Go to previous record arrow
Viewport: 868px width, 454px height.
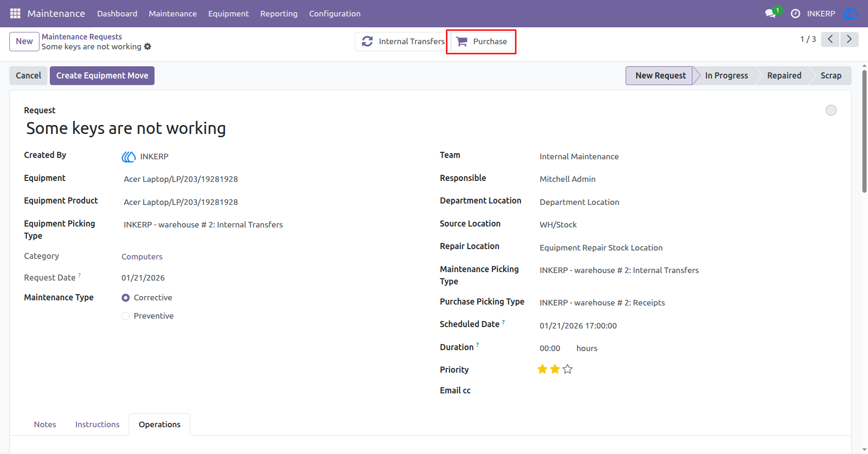(x=830, y=39)
